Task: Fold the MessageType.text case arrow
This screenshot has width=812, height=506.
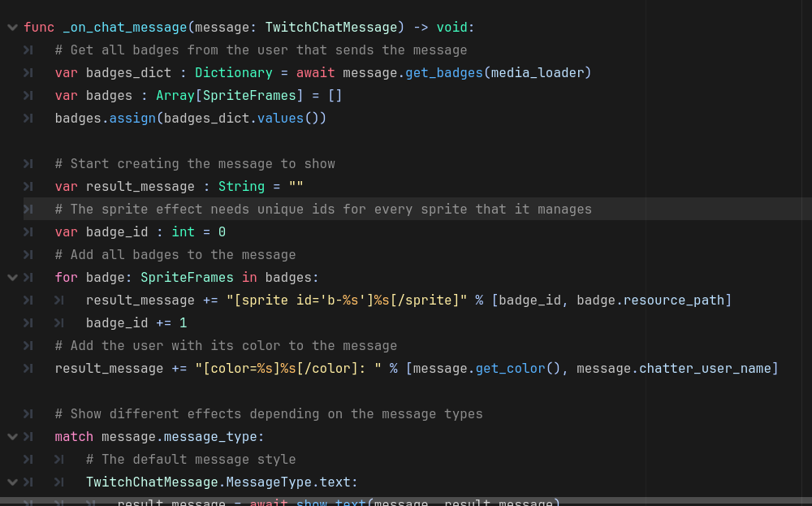Action: (x=12, y=482)
